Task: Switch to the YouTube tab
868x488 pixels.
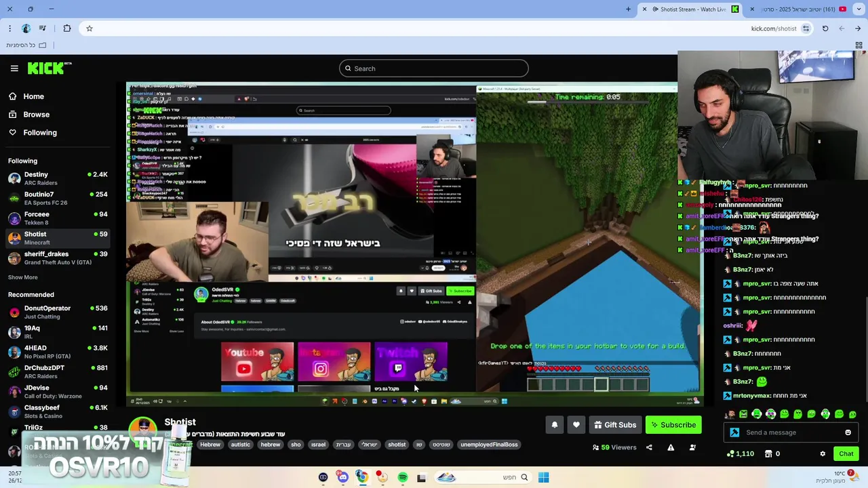Action: pyautogui.click(x=800, y=9)
